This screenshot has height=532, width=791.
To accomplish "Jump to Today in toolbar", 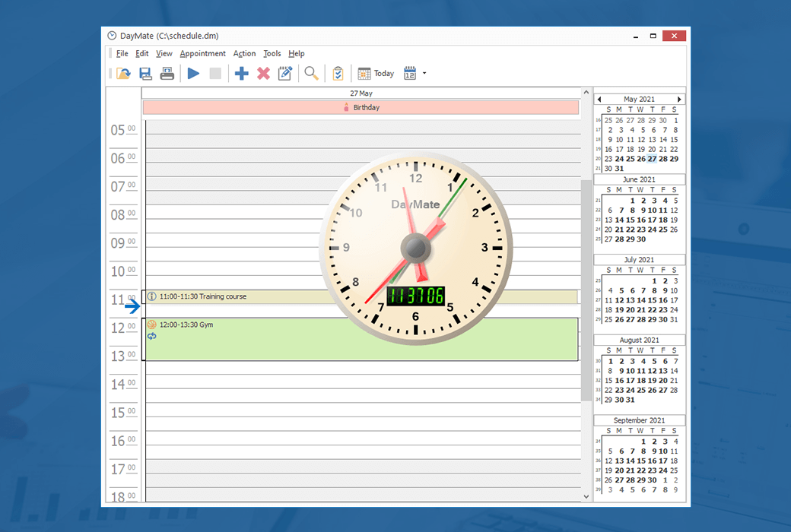I will [x=376, y=74].
